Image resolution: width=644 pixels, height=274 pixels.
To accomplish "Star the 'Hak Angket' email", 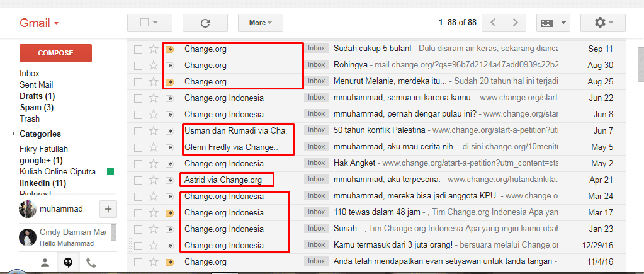I will tap(153, 164).
